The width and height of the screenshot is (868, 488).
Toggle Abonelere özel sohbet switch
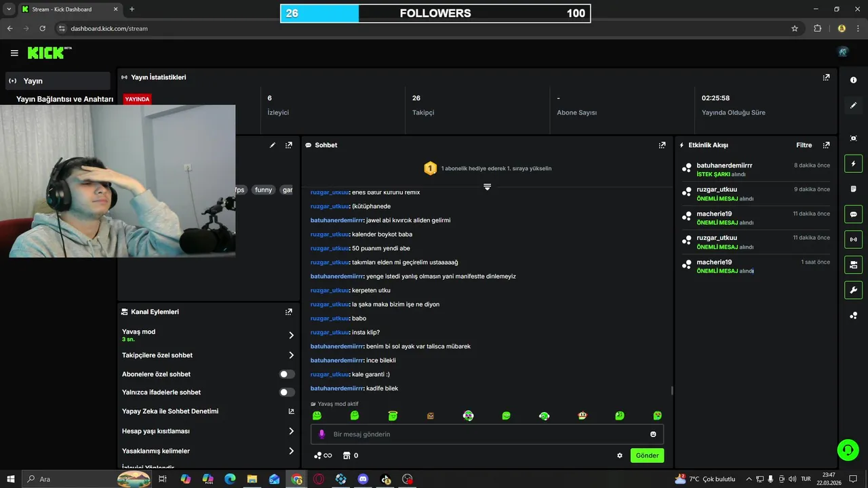point(287,374)
